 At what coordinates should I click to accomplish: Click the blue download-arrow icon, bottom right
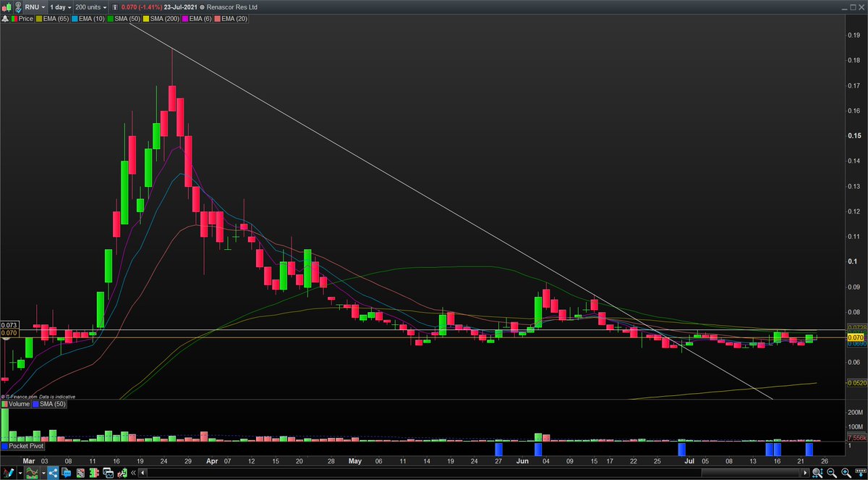coord(861,472)
